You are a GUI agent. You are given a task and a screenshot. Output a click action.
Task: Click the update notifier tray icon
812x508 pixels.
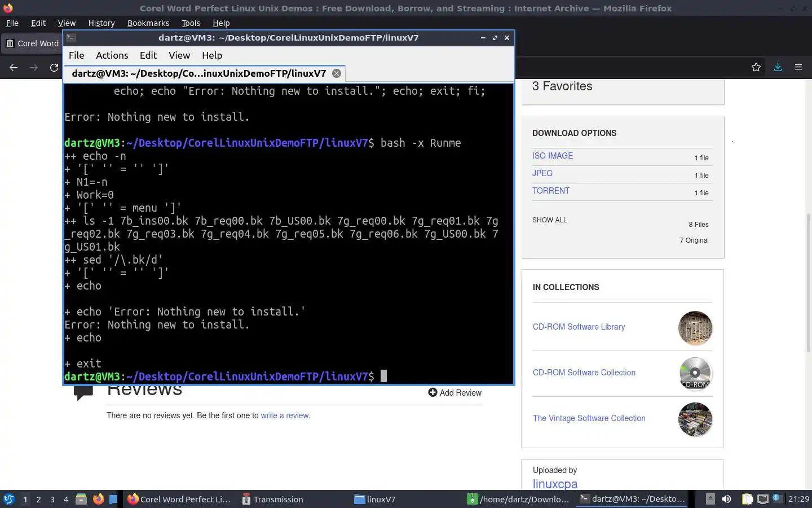coord(777,498)
